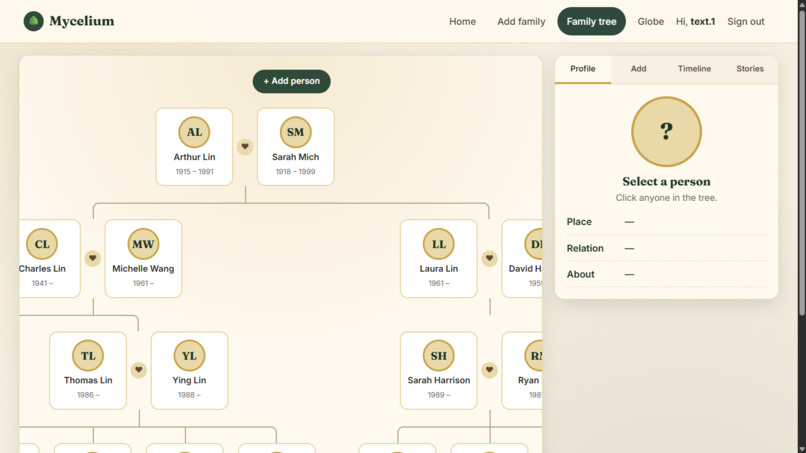Click Charles Lin name text
The image size is (806, 453).
coord(42,268)
